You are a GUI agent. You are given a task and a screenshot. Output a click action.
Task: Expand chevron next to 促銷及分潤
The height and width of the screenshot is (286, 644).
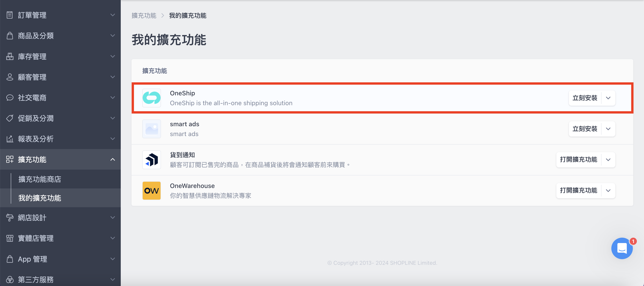point(113,118)
